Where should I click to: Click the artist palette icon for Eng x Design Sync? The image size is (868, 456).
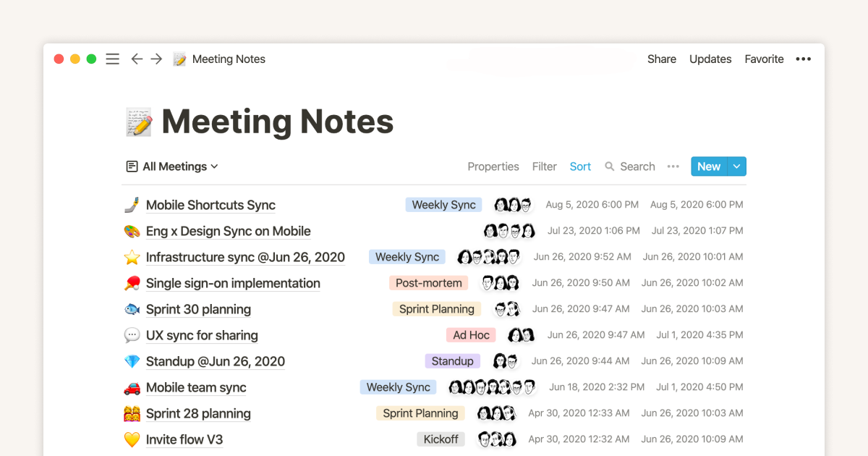[x=132, y=230]
